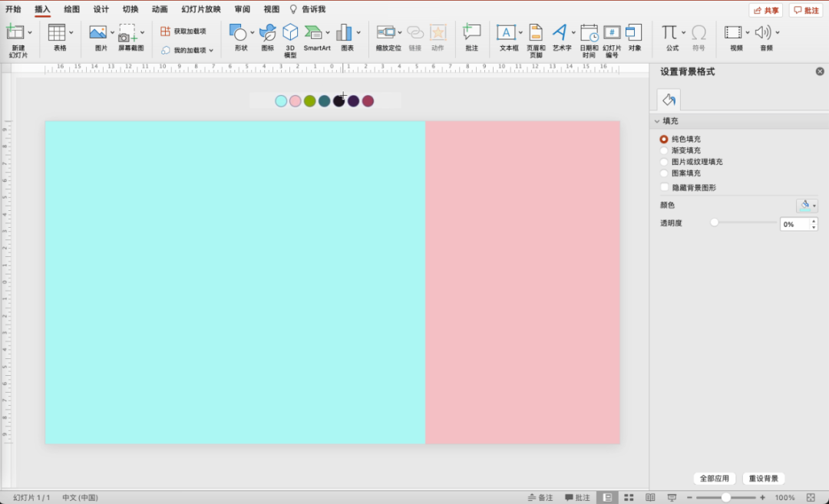Click the 重设背景 button
This screenshot has height=504, width=829.
coord(764,479)
